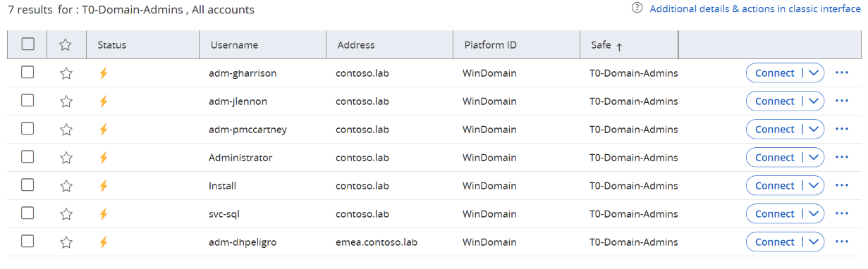
Task: Open more actions menu for adm-dhpeligro
Action: (x=841, y=242)
